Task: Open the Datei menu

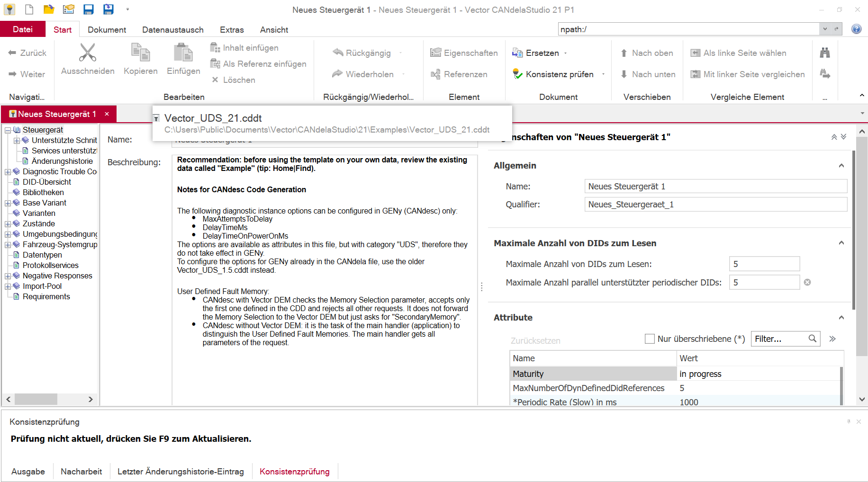Action: (x=23, y=29)
